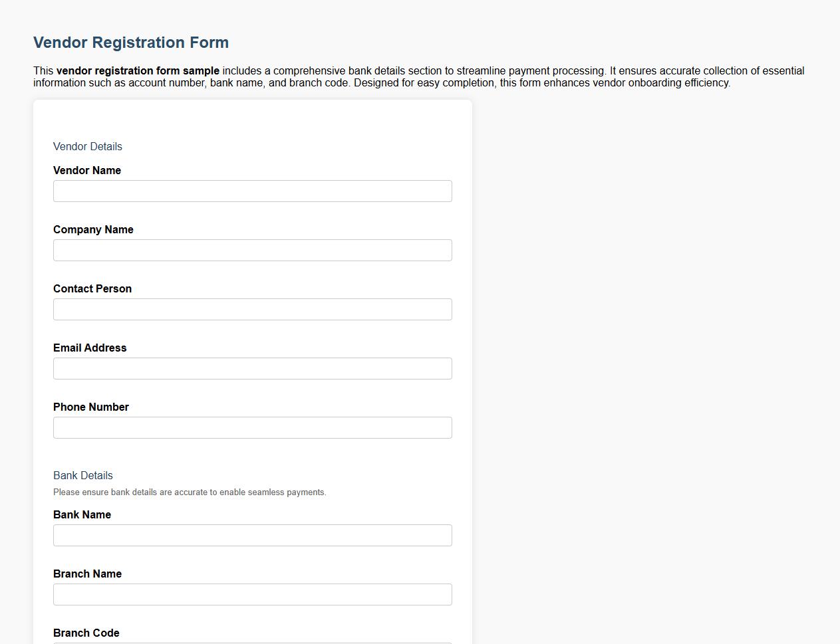Click the Branch Code field label
This screenshot has height=644, width=840.
[86, 633]
